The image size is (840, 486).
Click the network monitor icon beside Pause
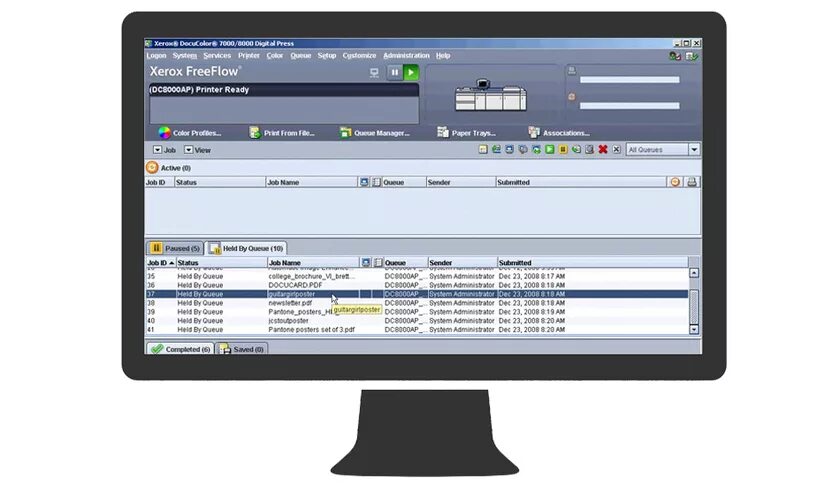(x=374, y=72)
